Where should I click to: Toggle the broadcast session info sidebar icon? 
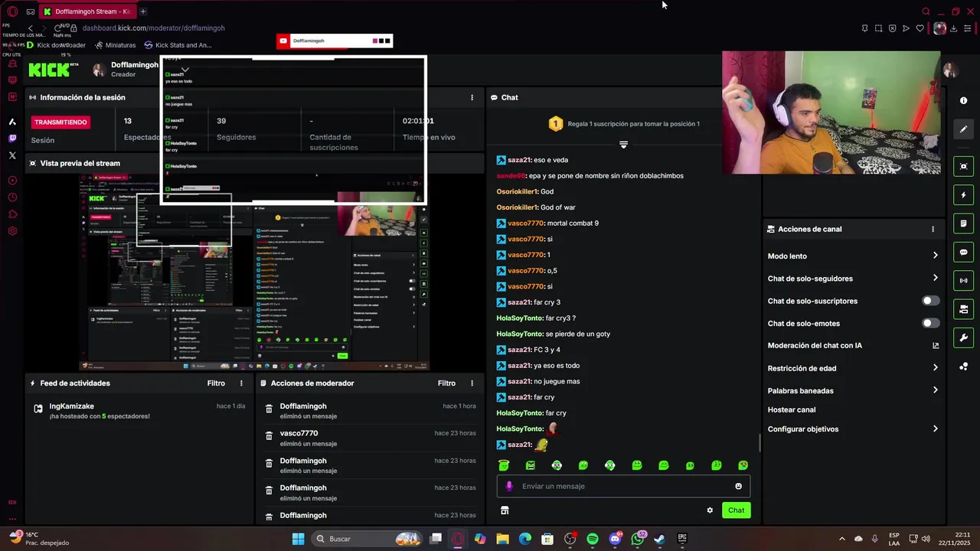click(963, 281)
